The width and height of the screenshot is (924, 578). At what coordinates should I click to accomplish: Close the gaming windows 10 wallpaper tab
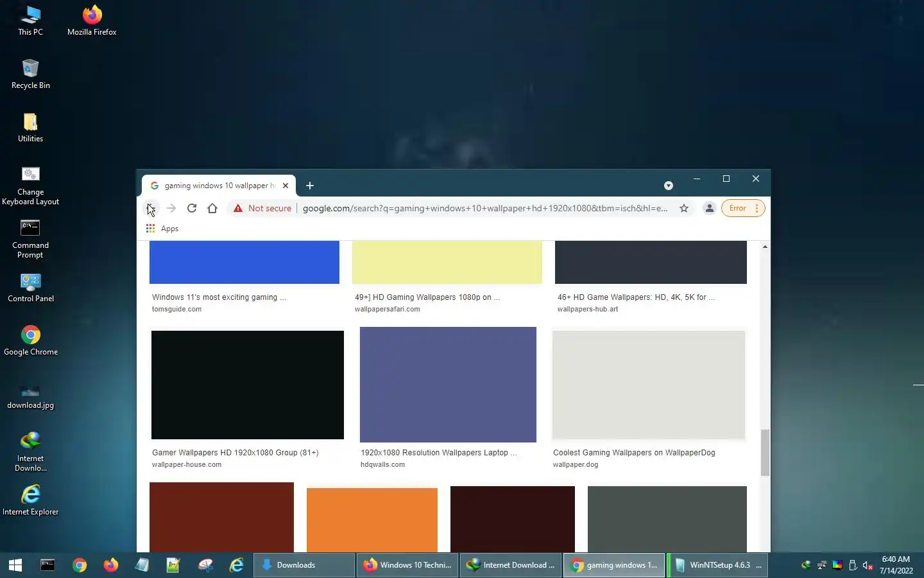tap(286, 186)
